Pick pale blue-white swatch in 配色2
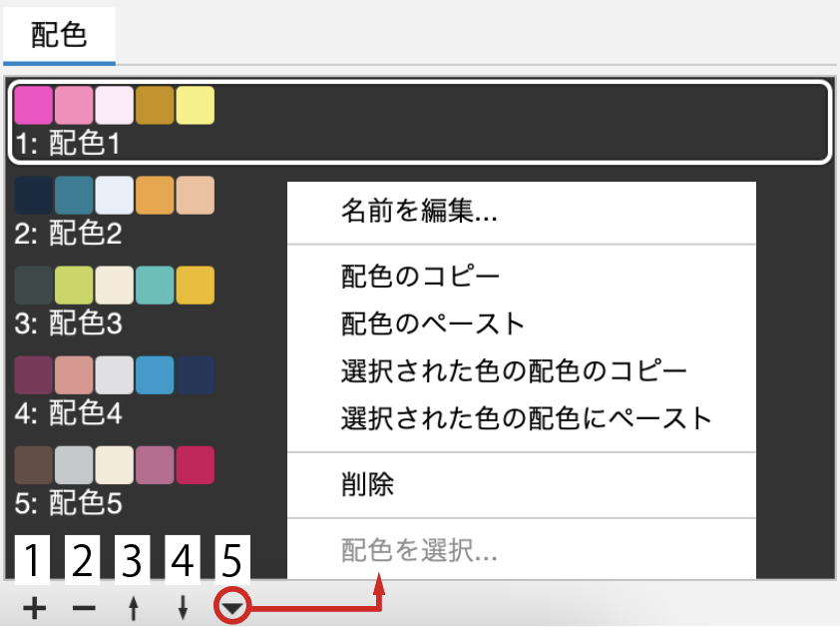The image size is (840, 627). 114,196
